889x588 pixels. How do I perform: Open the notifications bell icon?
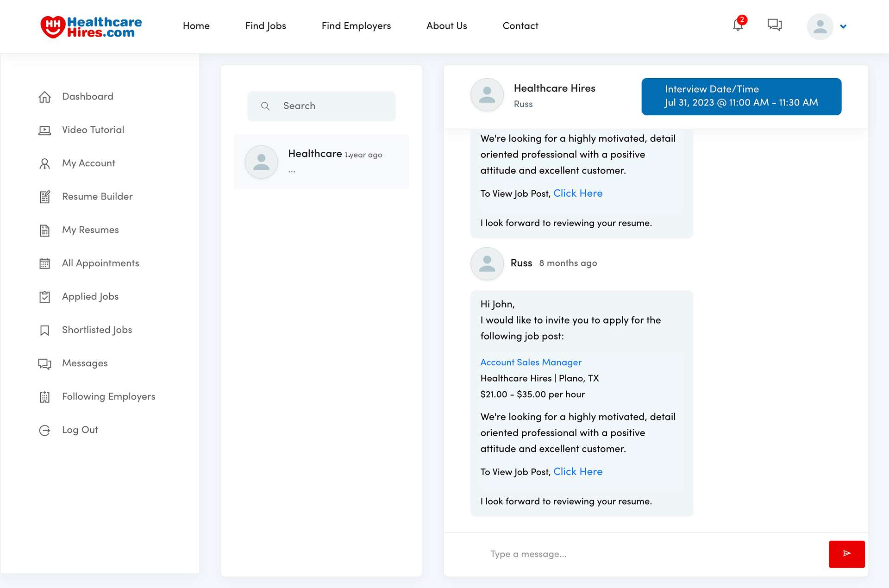point(738,25)
